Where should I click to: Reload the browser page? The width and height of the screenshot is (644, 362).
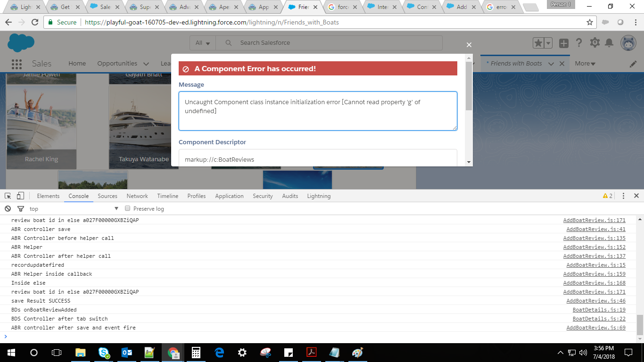point(34,22)
